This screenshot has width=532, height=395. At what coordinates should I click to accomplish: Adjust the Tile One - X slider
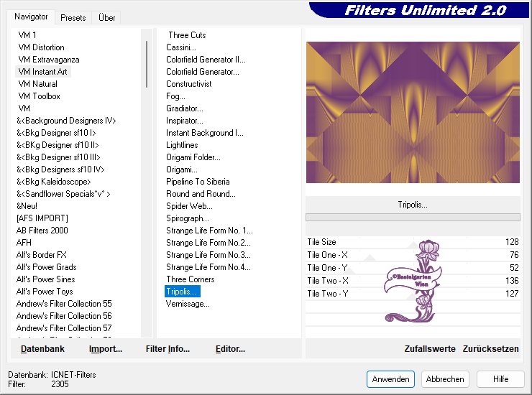[x=413, y=255]
